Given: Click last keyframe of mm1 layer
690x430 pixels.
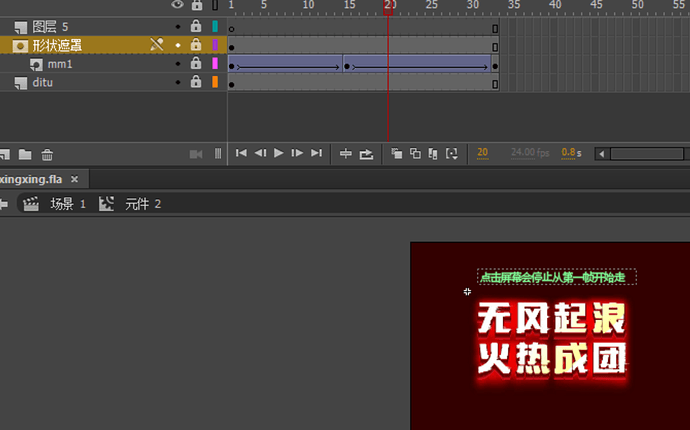Looking at the screenshot, I should pos(495,66).
